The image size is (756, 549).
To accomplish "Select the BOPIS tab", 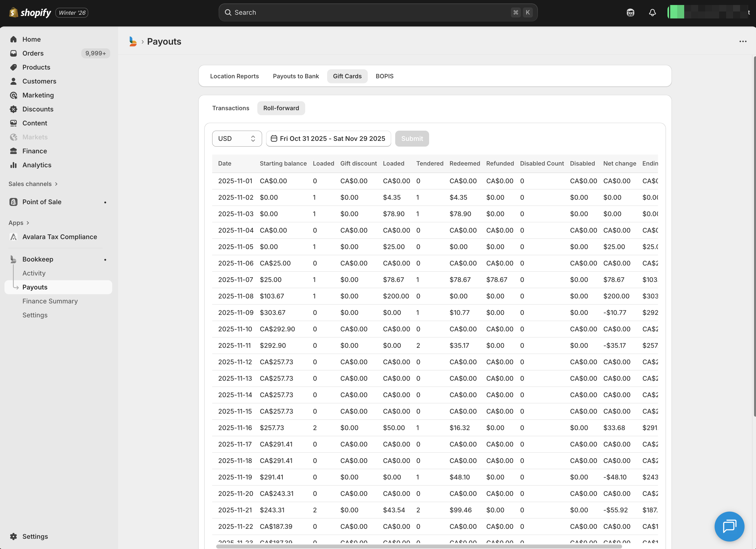I will click(x=384, y=76).
